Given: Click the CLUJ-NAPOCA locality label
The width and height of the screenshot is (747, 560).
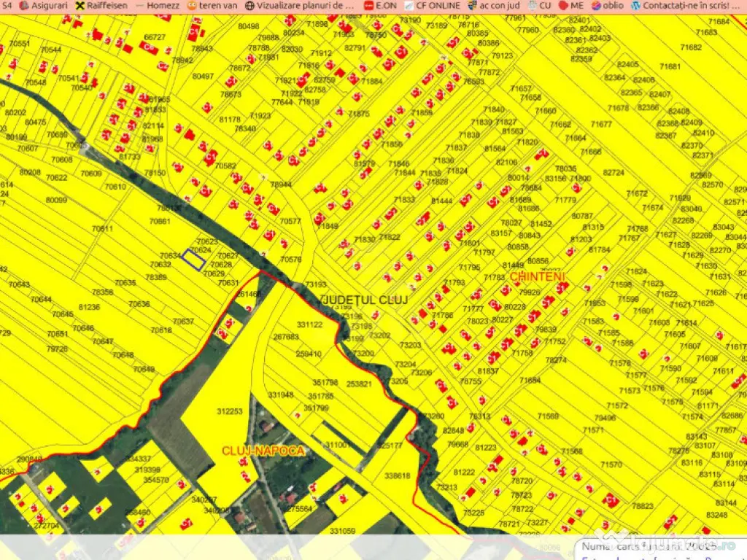Looking at the screenshot, I should (x=263, y=451).
